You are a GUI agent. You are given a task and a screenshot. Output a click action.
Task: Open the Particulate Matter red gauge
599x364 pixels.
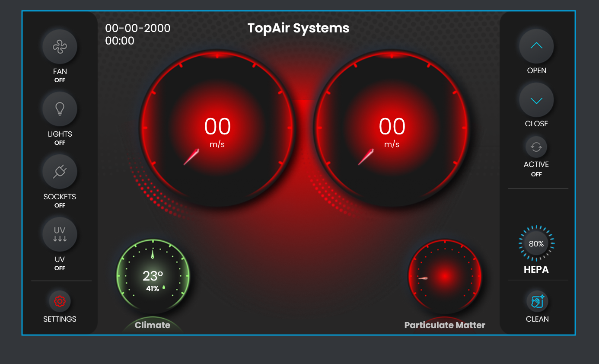[x=445, y=276]
